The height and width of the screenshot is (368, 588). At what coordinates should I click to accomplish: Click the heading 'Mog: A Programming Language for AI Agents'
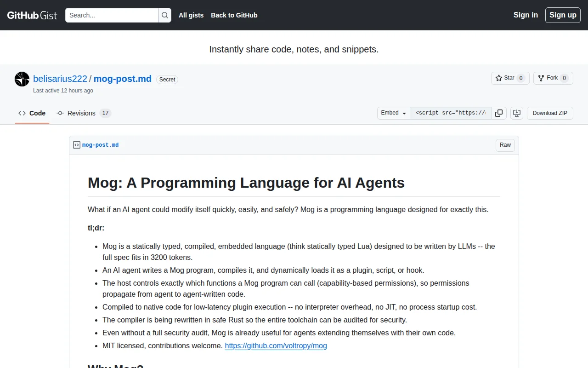click(246, 183)
